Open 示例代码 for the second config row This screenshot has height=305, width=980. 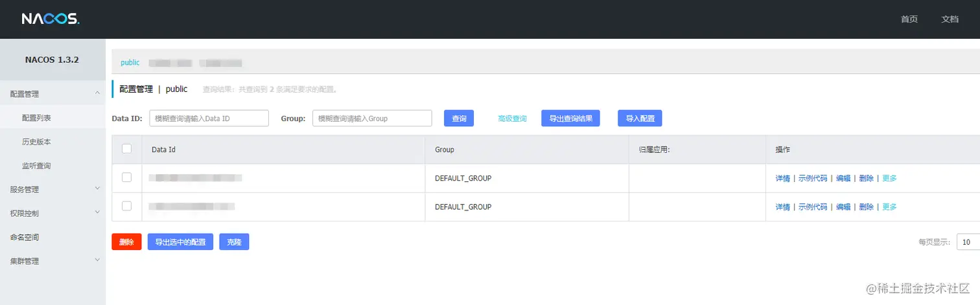click(813, 207)
